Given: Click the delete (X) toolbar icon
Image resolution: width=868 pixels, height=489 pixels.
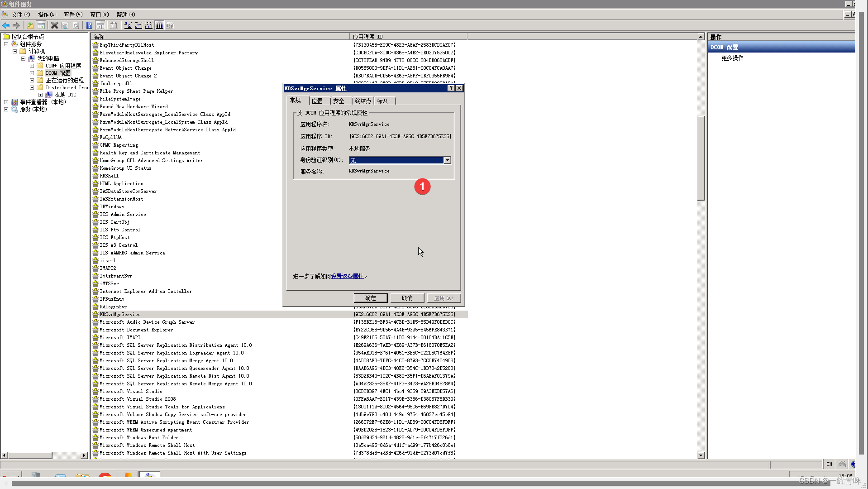Looking at the screenshot, I should (54, 25).
